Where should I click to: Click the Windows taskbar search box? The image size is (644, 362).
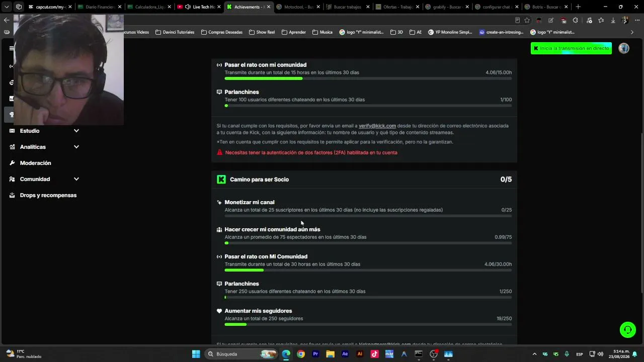tap(240, 354)
